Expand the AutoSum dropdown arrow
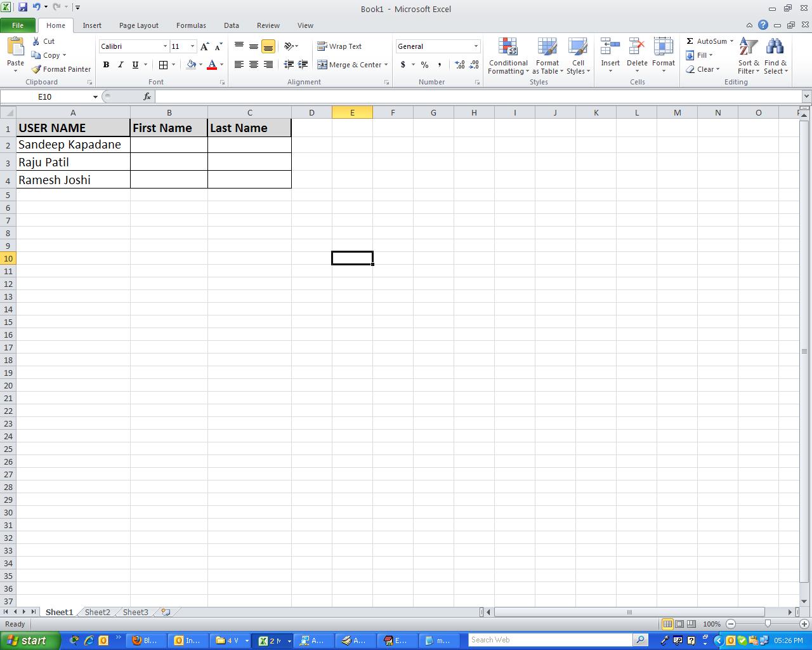 point(731,41)
